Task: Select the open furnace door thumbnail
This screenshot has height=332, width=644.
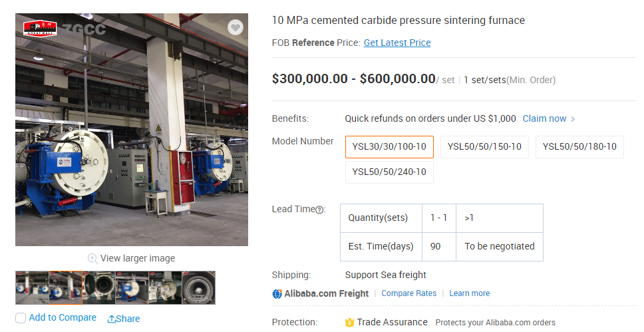Action: tap(99, 287)
